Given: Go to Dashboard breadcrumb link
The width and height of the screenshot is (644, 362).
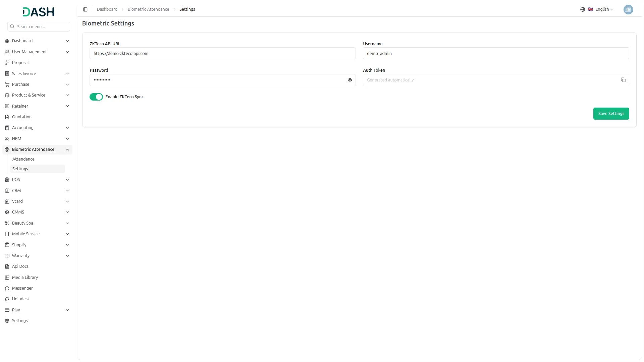Looking at the screenshot, I should 107,9.
